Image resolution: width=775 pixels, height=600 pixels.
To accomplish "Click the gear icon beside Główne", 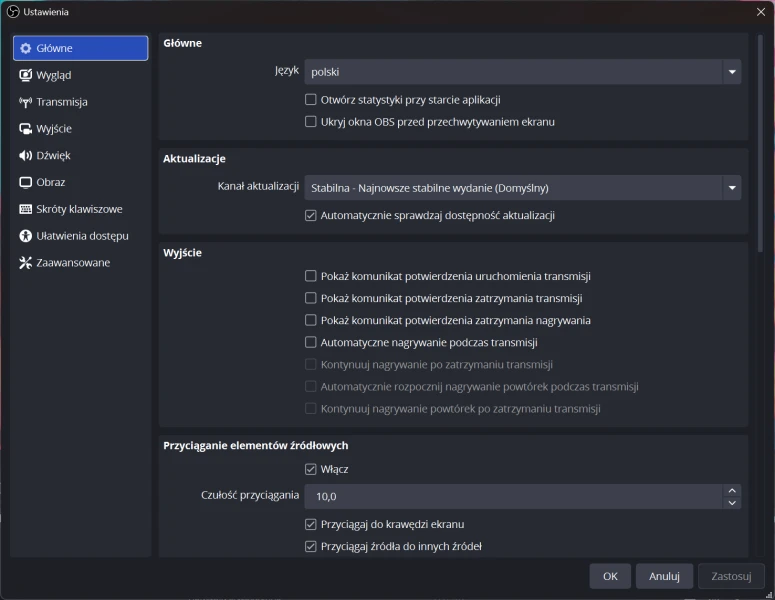I will 26,48.
